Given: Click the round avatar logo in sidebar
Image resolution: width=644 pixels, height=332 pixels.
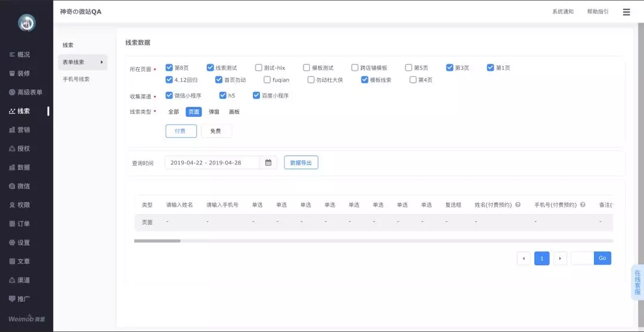Looking at the screenshot, I should coord(26,23).
